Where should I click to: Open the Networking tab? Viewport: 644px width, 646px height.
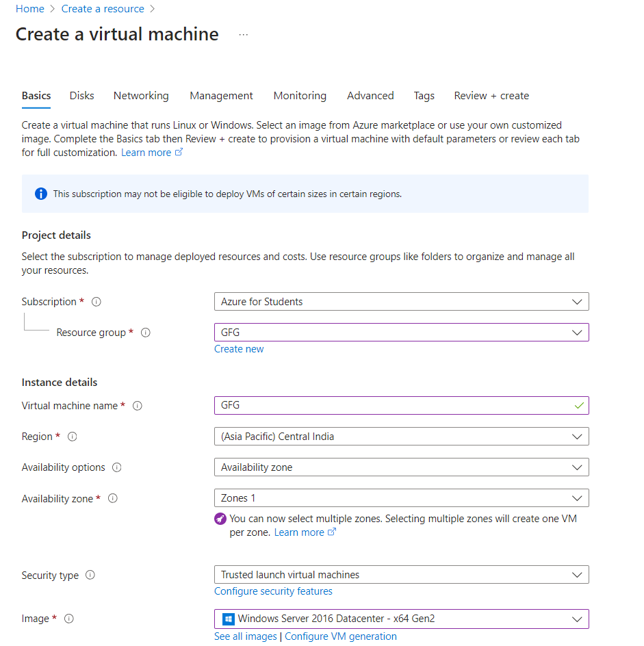pyautogui.click(x=141, y=96)
